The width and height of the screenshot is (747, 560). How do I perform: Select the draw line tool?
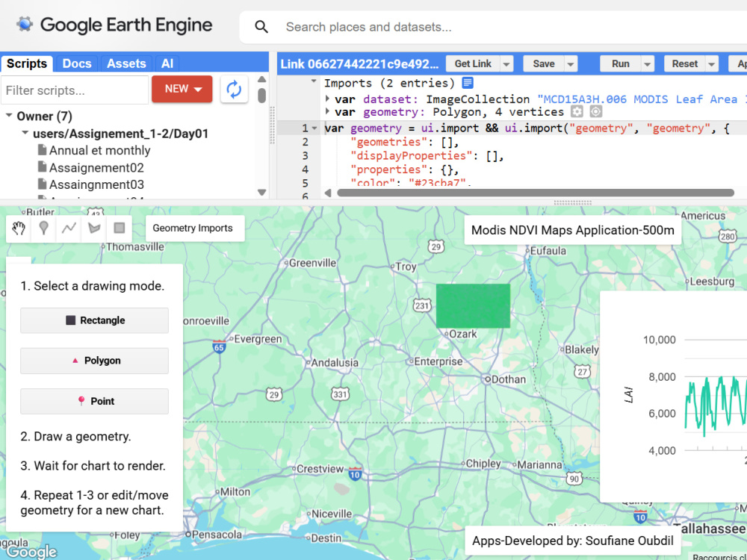tap(69, 228)
